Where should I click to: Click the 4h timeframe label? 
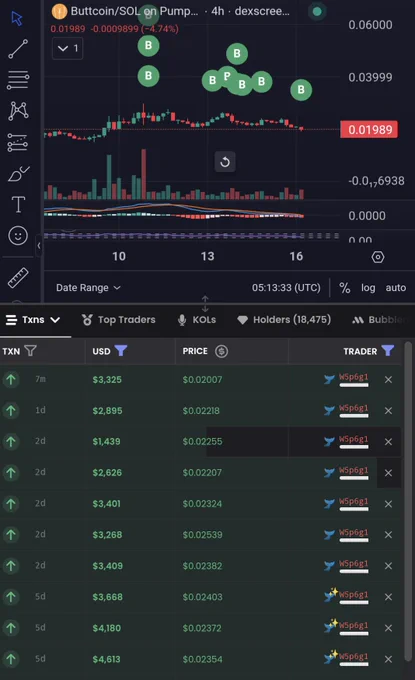click(218, 11)
